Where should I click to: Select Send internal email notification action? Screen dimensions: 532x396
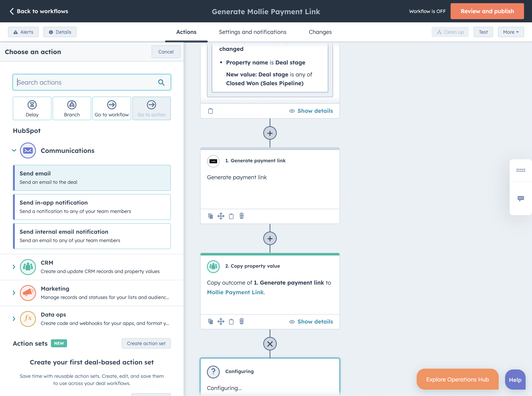click(92, 236)
